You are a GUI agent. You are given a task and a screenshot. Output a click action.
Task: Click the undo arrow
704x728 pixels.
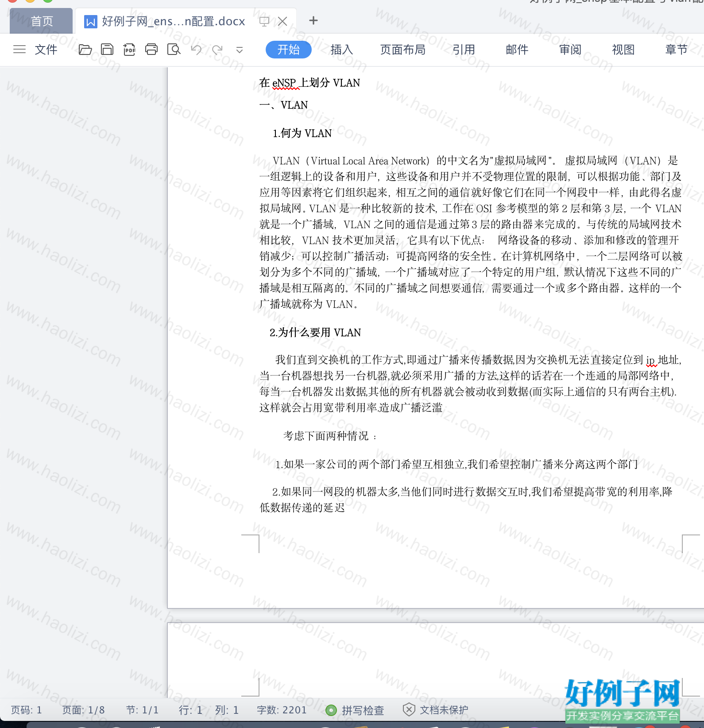[196, 50]
